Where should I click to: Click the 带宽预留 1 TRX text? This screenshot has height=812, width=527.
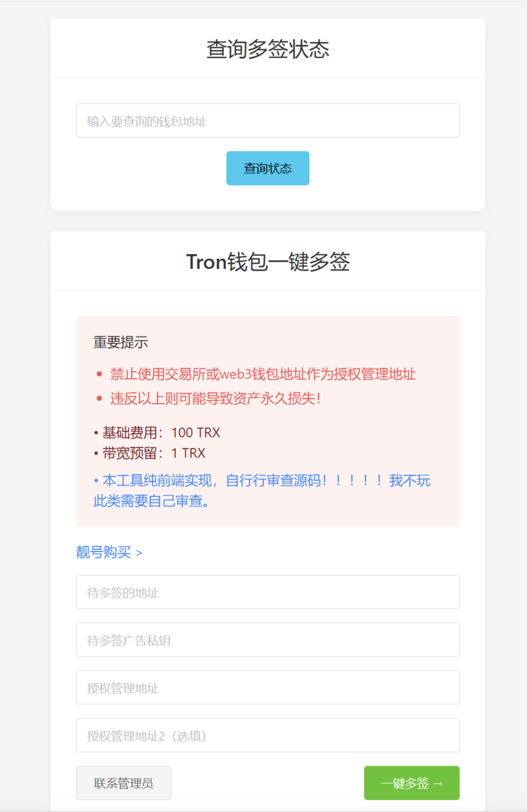tap(149, 453)
